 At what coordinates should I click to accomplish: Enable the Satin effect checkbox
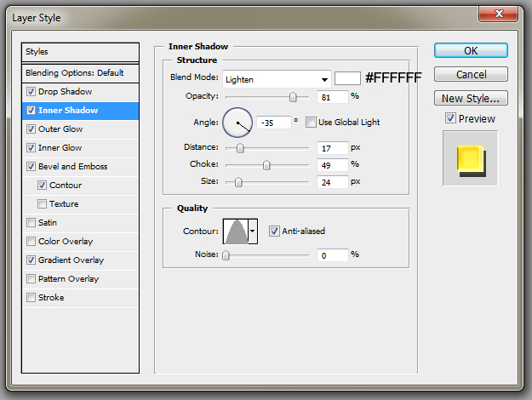click(x=31, y=223)
